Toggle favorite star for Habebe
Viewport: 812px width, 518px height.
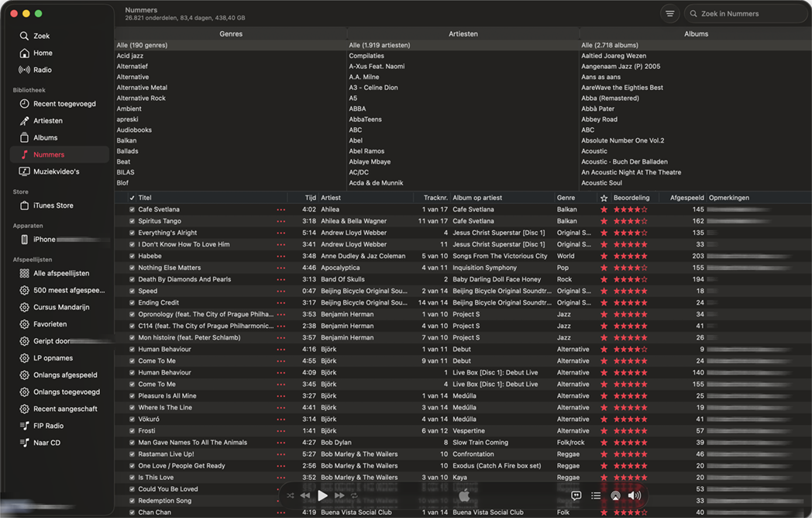[x=604, y=256]
